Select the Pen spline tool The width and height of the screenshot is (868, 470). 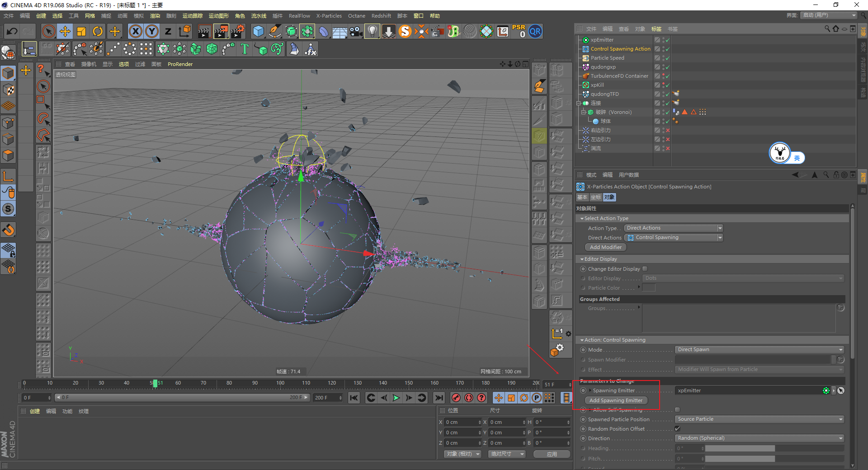[x=275, y=32]
